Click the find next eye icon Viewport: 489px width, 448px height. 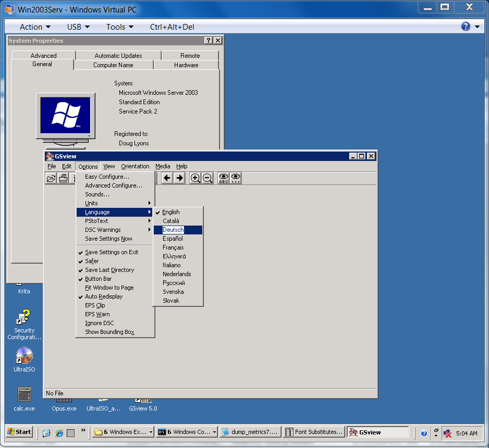(x=236, y=178)
